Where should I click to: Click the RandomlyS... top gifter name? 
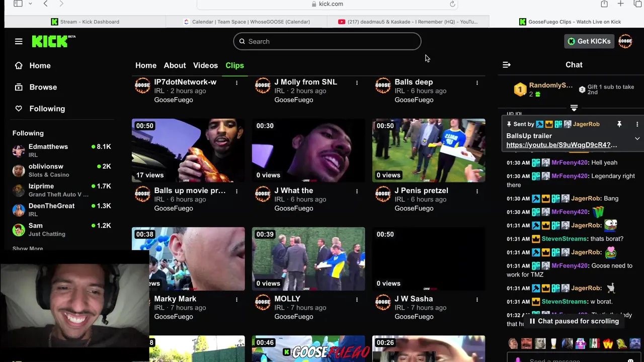[x=551, y=85]
